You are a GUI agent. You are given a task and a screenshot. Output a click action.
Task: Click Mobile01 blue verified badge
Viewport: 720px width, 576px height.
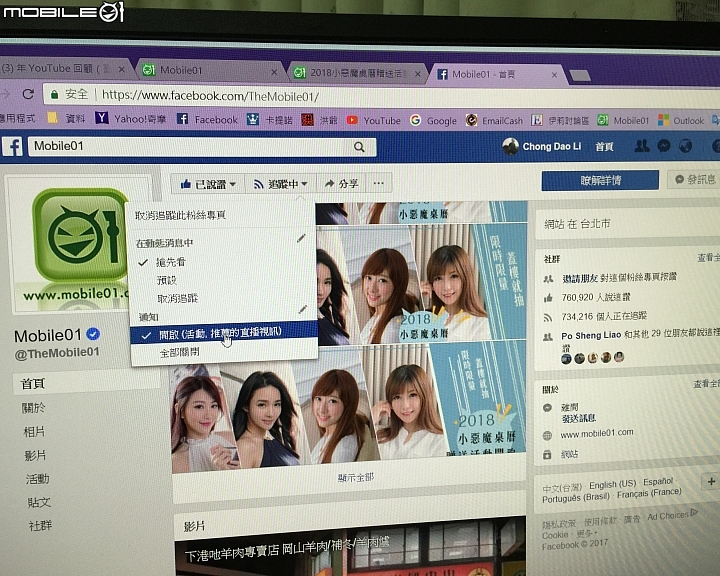coord(93,334)
